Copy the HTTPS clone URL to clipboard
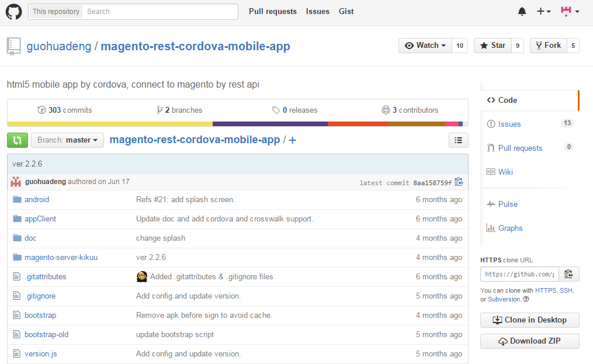 568,274
